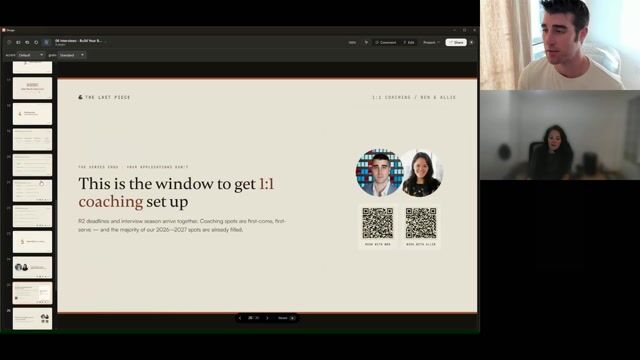Click The Last Piece logo on the slide

pyautogui.click(x=104, y=97)
